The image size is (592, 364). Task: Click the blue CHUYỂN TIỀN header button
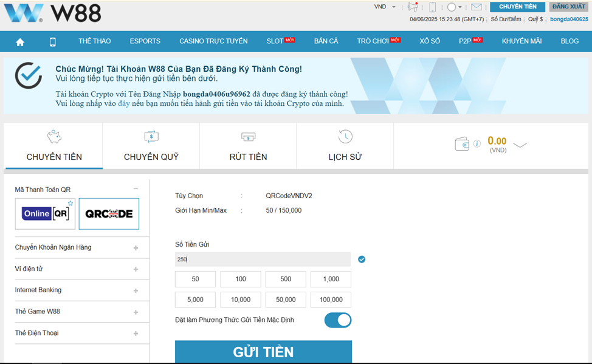point(518,7)
